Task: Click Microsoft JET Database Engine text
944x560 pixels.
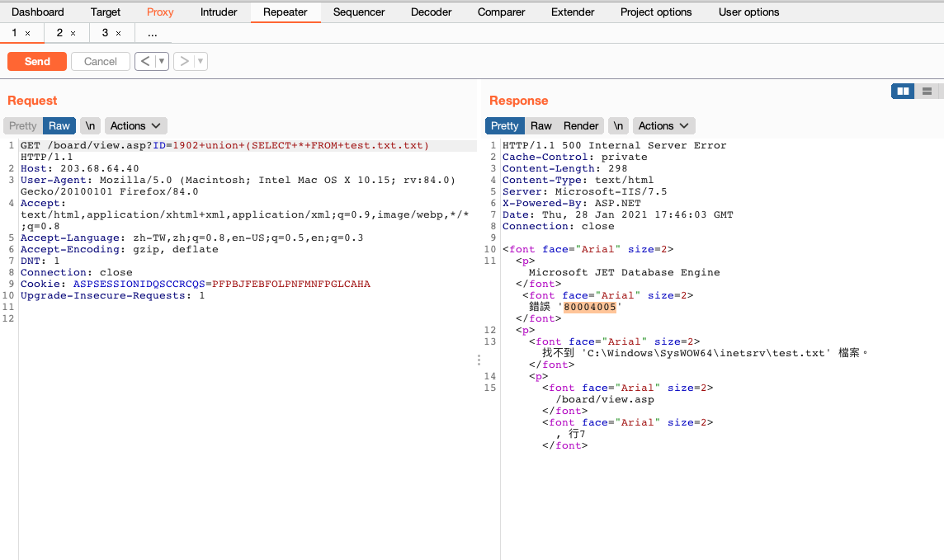Action: coord(625,272)
